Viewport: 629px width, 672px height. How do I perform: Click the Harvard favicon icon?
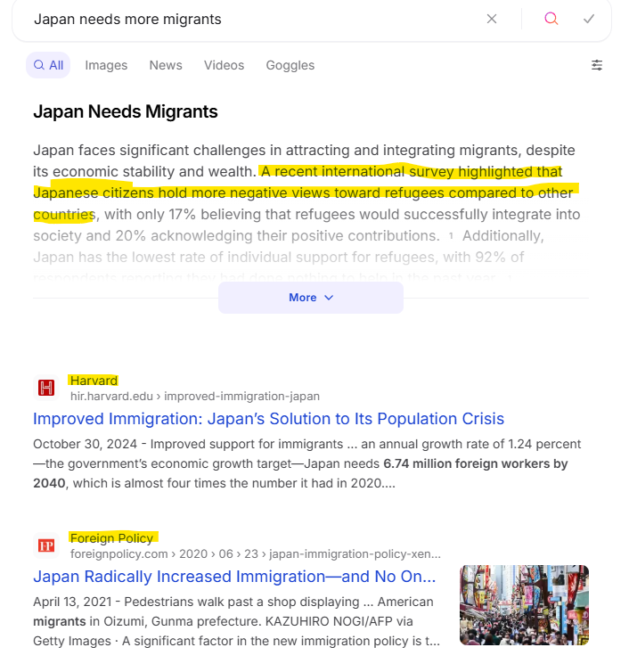click(x=46, y=388)
